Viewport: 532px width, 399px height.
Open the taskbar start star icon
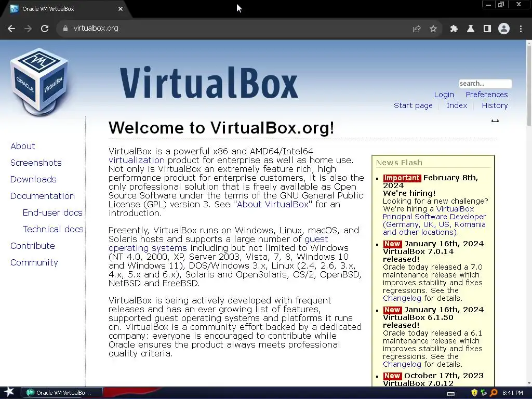coord(8,392)
